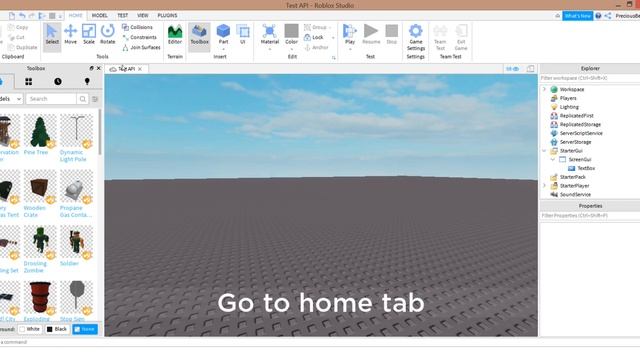640x360 pixels.
Task: Open Toolbox filter options icon
Action: tap(95, 99)
